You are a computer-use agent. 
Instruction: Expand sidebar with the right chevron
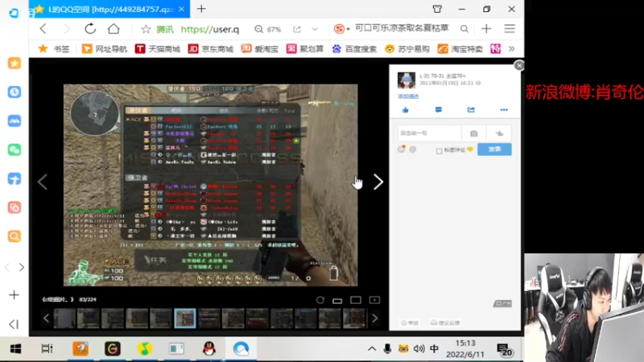point(22,268)
